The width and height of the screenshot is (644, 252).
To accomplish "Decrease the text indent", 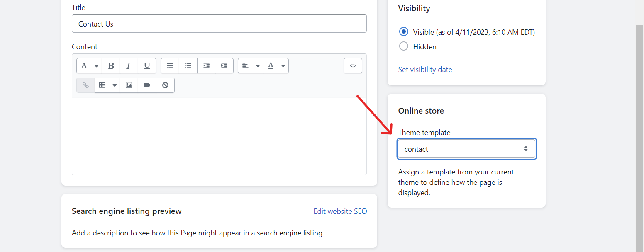I will [206, 65].
